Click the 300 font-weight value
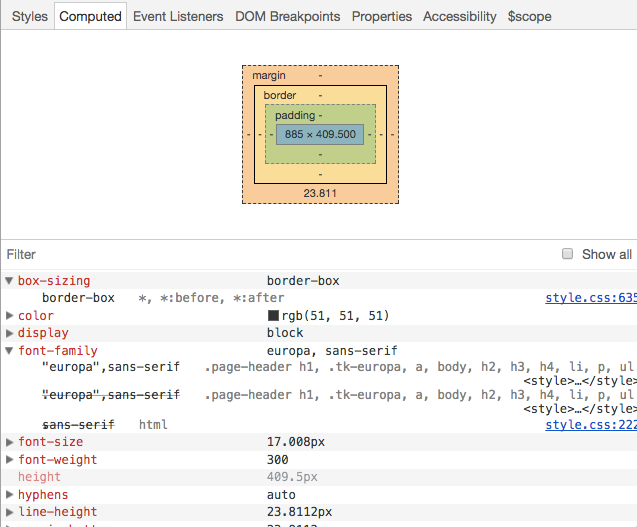Screen dimensions: 637x527 [277, 460]
